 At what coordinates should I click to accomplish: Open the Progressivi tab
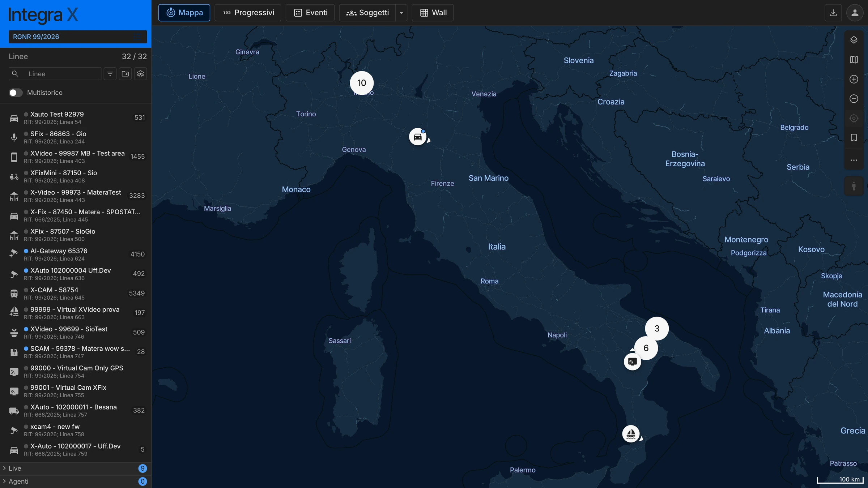click(x=248, y=13)
